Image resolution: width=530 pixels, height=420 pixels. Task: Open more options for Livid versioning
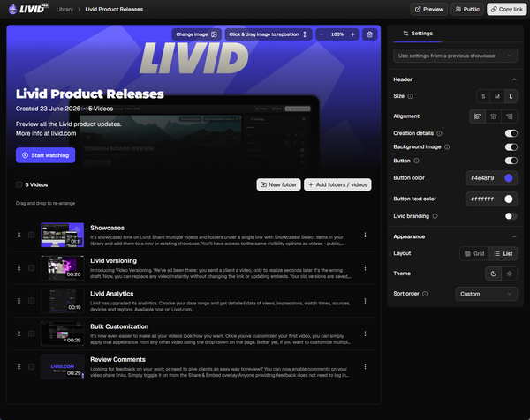point(365,267)
